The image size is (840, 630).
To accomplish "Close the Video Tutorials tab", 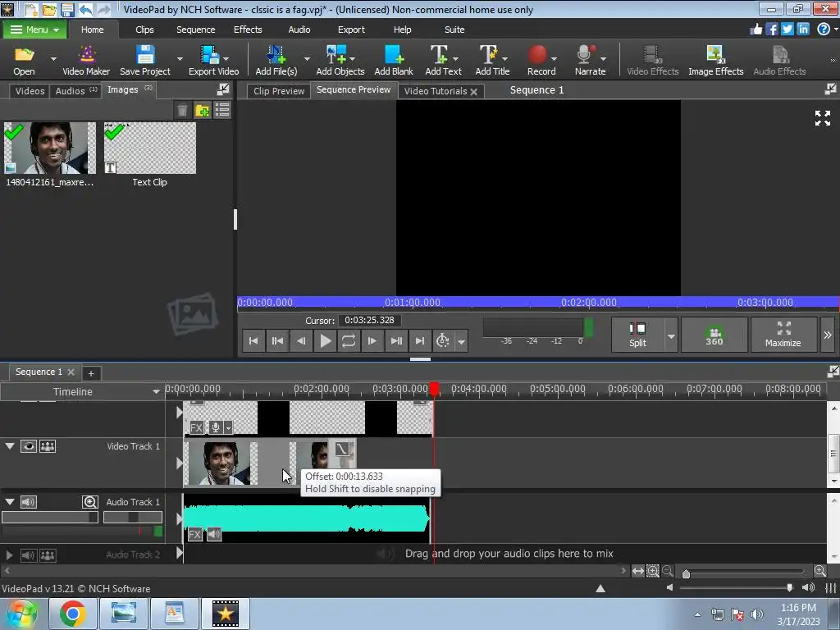I will point(473,92).
